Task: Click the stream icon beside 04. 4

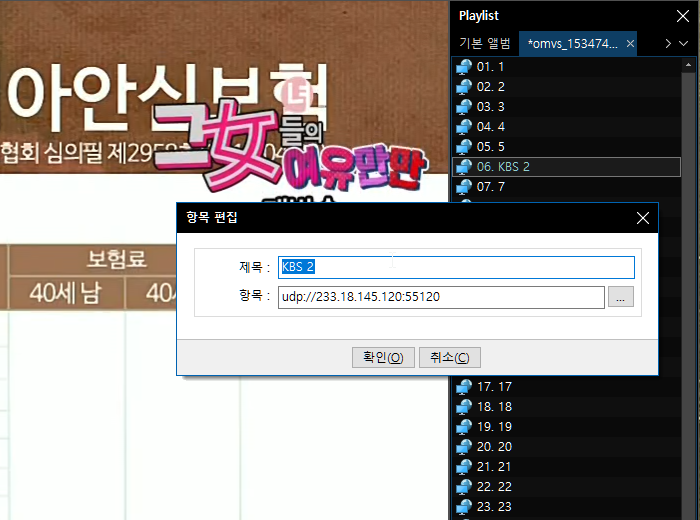Action: [x=464, y=127]
